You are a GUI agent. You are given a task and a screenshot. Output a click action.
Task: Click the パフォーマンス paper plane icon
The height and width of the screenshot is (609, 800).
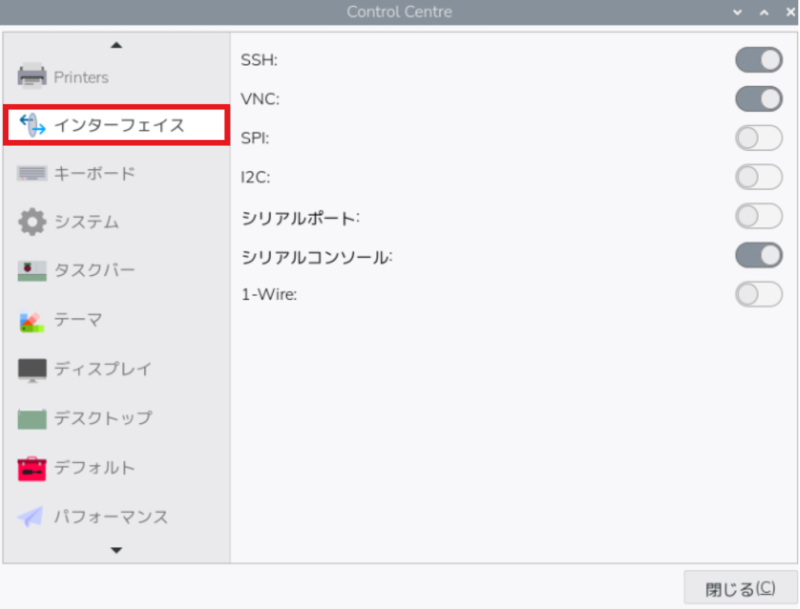tap(32, 517)
